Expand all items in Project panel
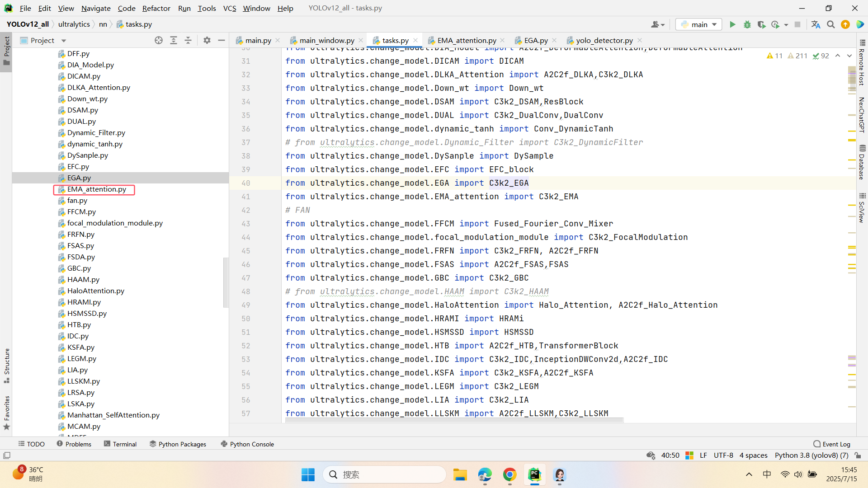Screen dimensions: 868x488 [173, 40]
